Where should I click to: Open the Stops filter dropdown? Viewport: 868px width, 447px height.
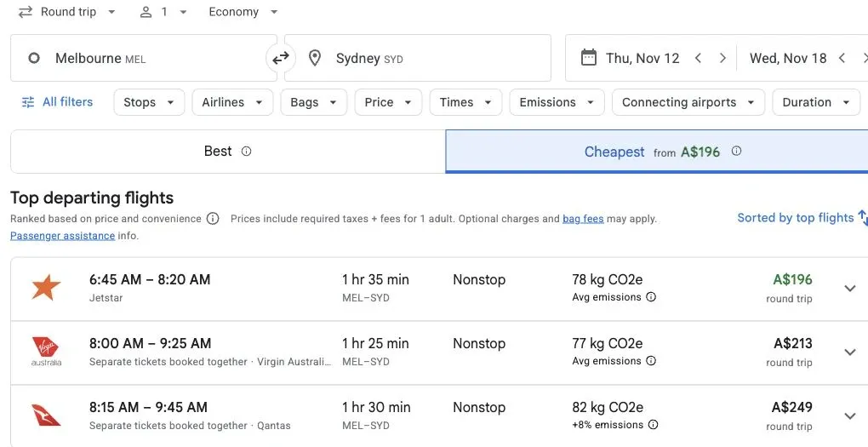tap(149, 102)
